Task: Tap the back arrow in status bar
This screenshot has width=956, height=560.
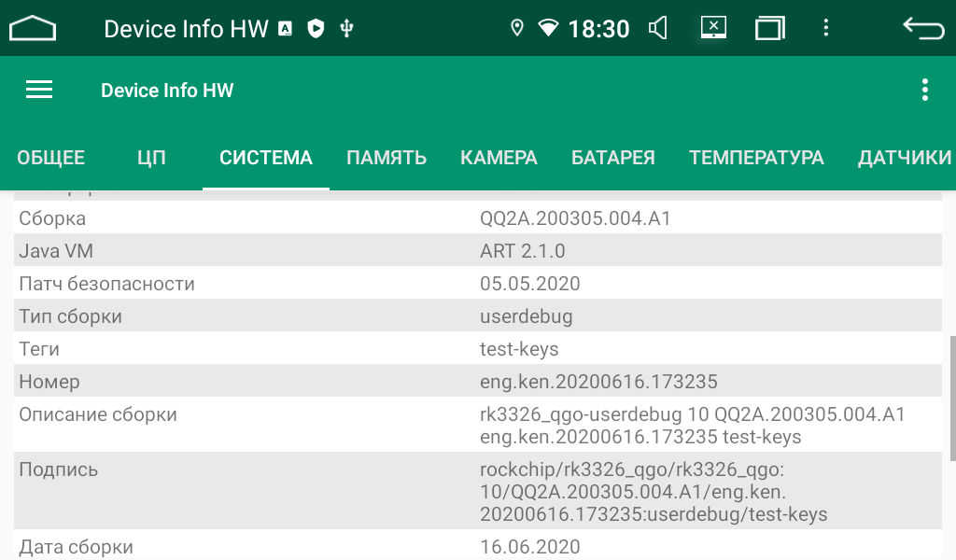Action: (923, 28)
